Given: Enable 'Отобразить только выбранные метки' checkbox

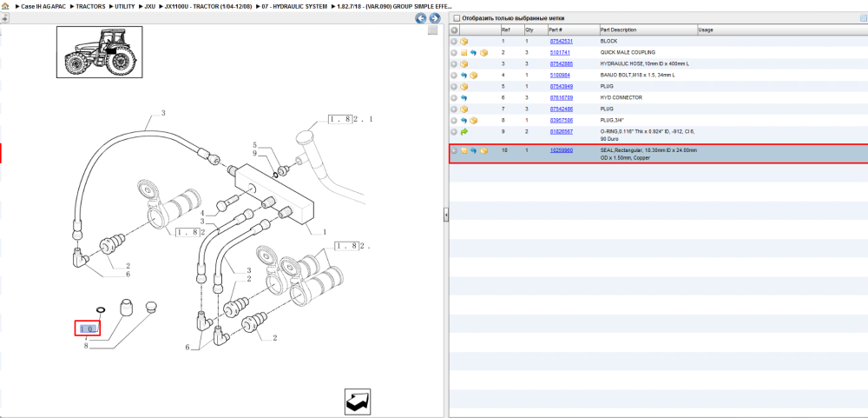Looking at the screenshot, I should point(457,18).
